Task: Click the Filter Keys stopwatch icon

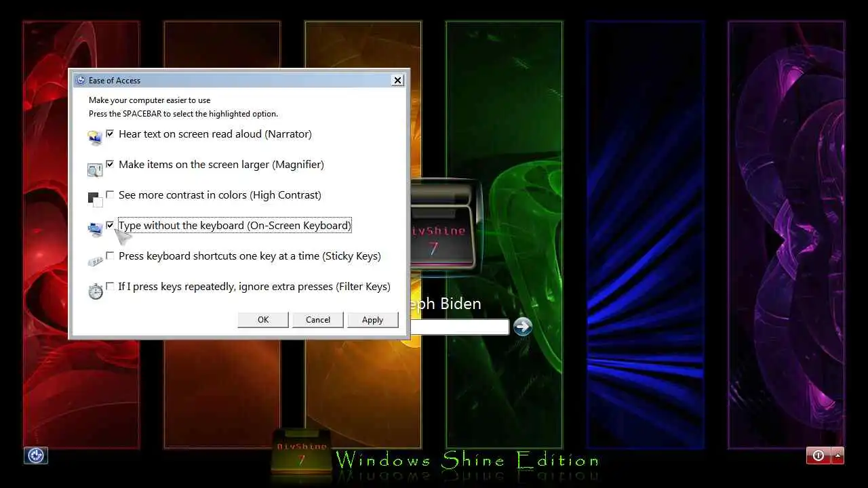Action: click(x=96, y=291)
